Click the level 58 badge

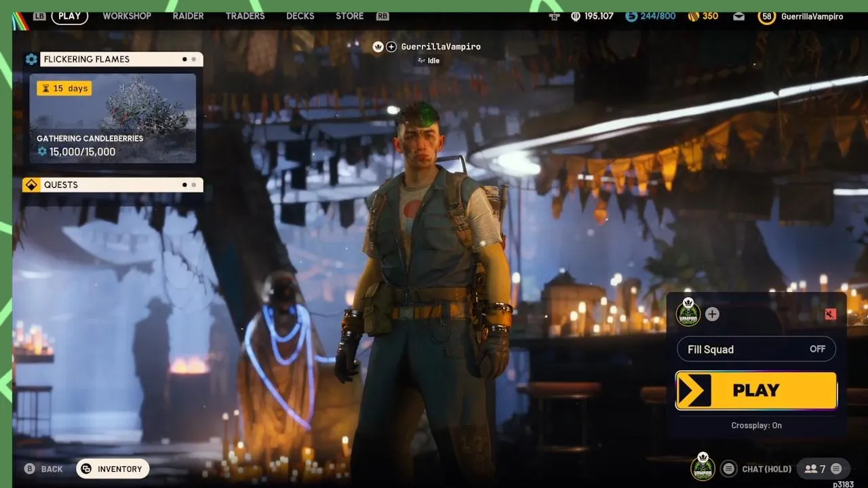tap(767, 16)
